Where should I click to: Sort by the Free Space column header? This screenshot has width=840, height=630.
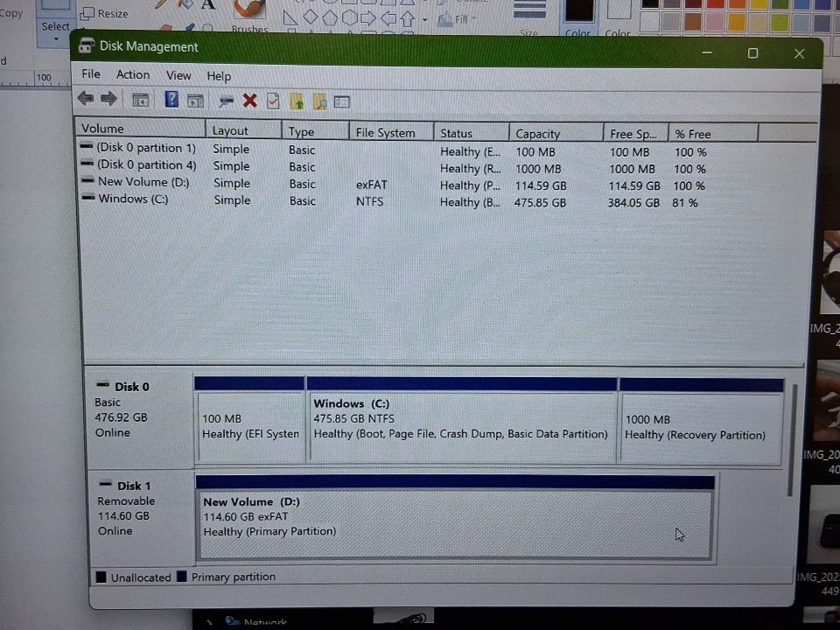[636, 134]
